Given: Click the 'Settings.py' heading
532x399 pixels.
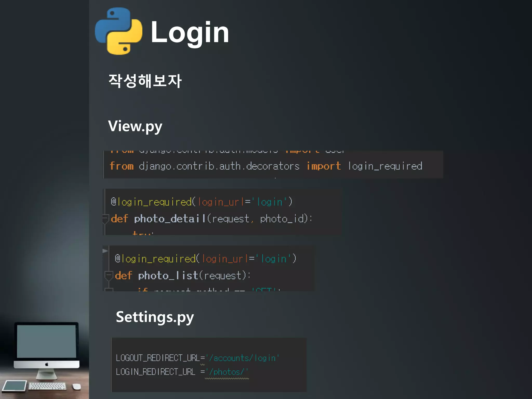Looking at the screenshot, I should coord(155,317).
